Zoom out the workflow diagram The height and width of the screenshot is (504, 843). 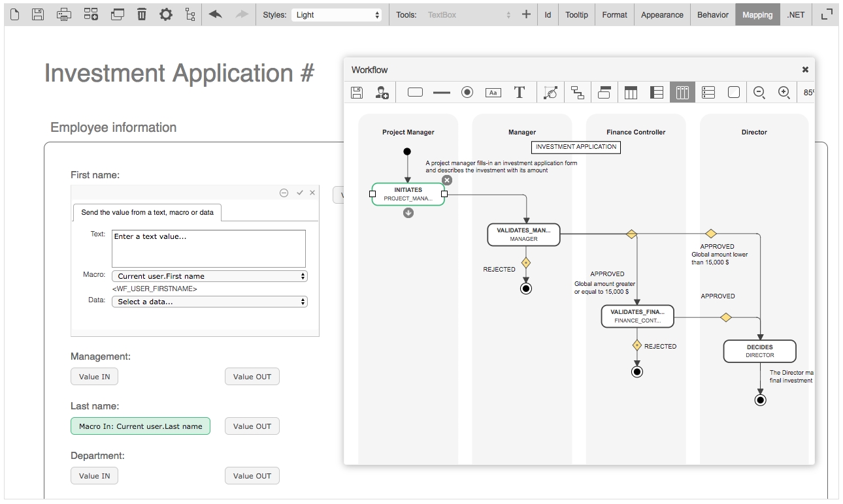click(x=759, y=93)
